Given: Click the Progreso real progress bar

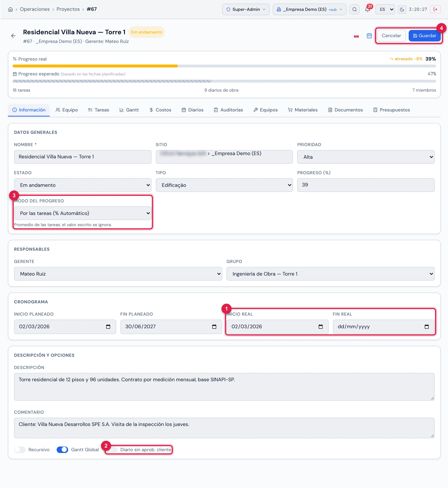Looking at the screenshot, I should pos(224,66).
